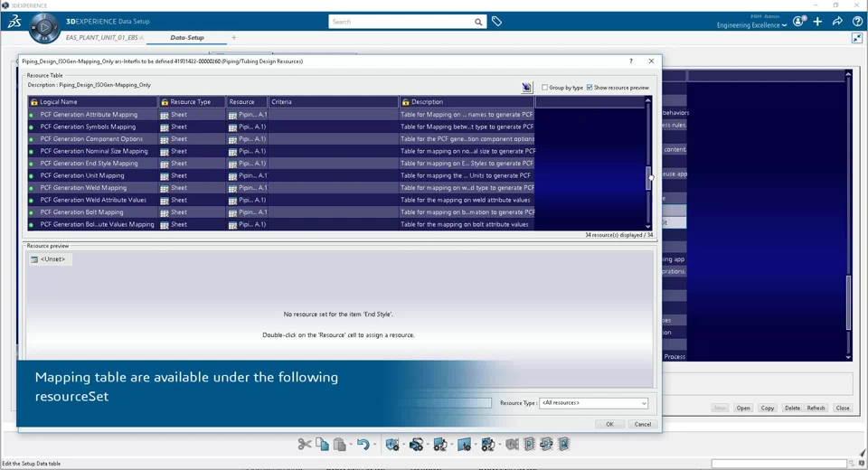Open the help question mark icon
Screen dimensions: 868x470
tap(857, 22)
